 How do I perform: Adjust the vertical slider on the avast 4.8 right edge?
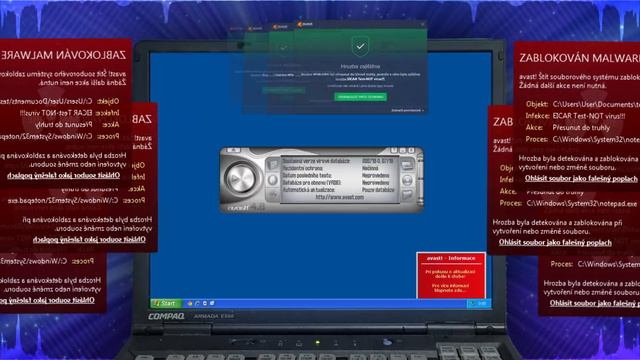[x=420, y=180]
